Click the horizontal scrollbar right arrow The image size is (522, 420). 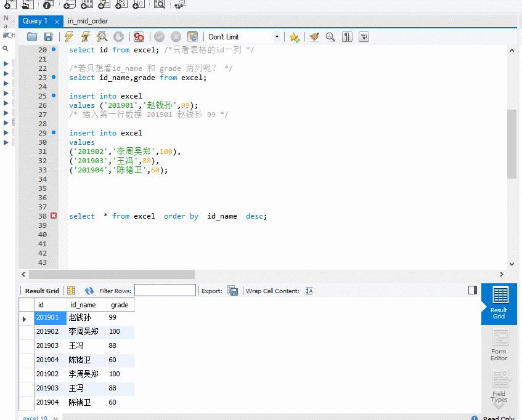pos(502,274)
